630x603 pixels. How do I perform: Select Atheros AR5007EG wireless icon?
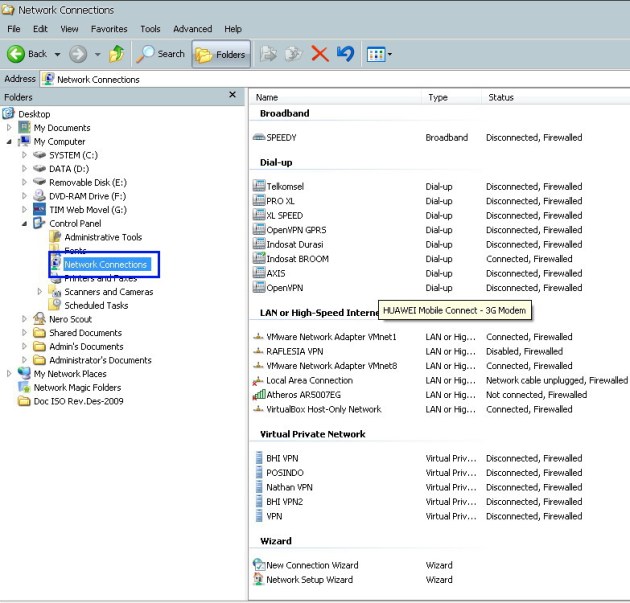258,395
